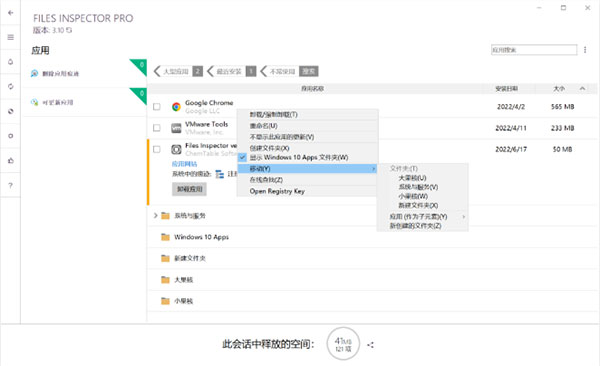Click the 删除应用痕迹 magnifier icon
This screenshot has width=600, height=366.
point(34,74)
